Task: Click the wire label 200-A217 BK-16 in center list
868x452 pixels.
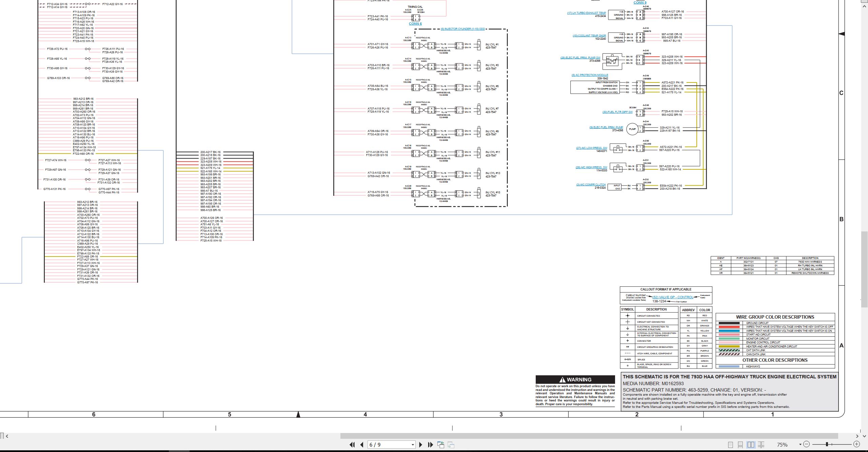Action: (210, 152)
